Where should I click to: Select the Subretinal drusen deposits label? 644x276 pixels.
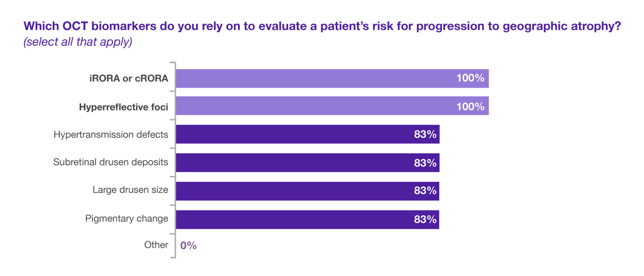click(x=111, y=162)
